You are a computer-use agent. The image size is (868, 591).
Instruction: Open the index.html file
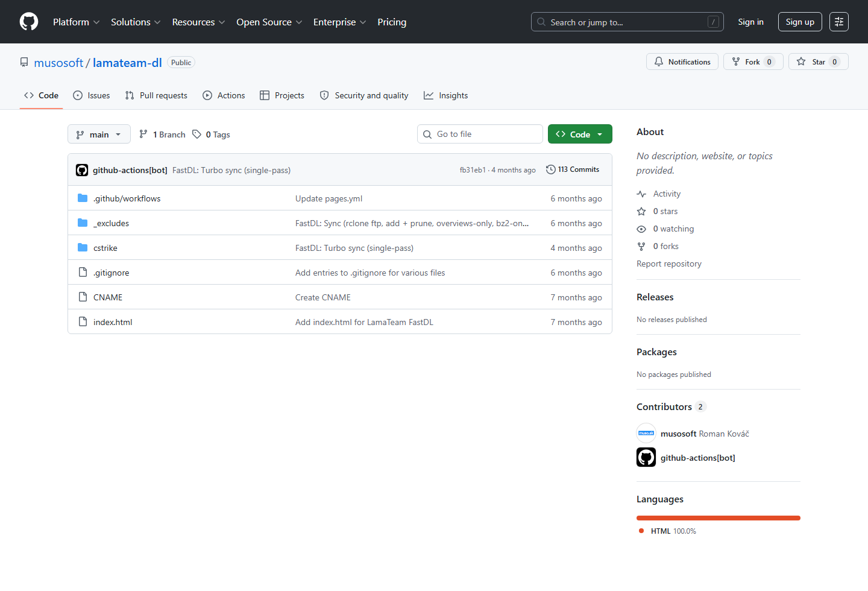[x=113, y=322]
